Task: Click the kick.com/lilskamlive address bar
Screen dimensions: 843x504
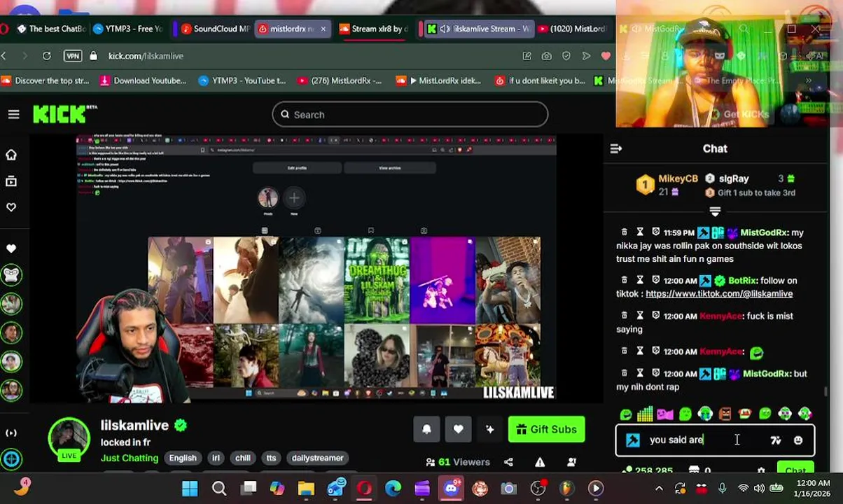Action: (146, 56)
